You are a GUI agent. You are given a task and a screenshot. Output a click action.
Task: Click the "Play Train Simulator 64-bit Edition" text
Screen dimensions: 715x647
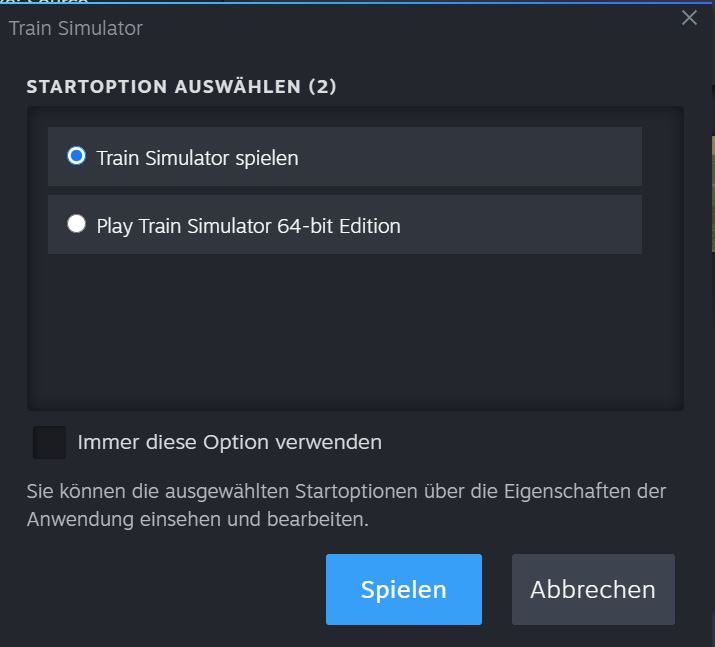pyautogui.click(x=248, y=226)
